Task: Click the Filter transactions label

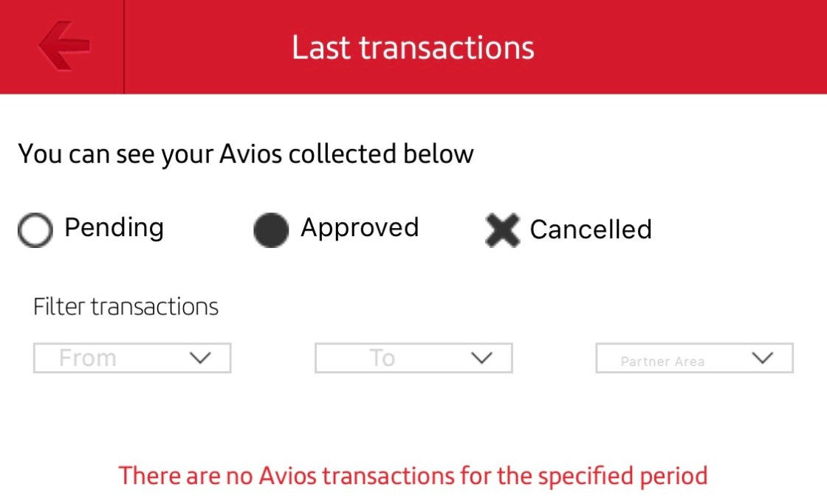Action: pos(126,306)
